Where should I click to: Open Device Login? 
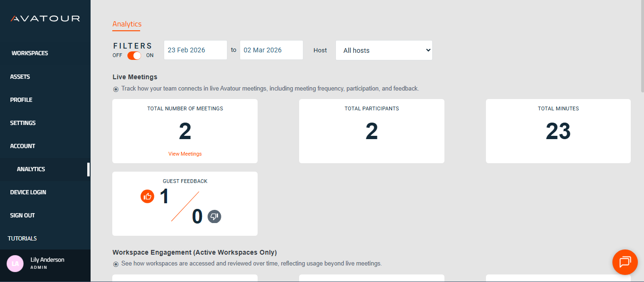[28, 192]
